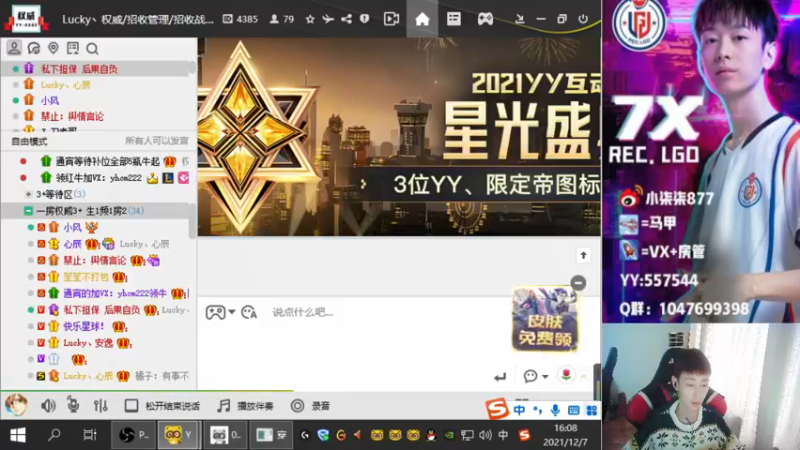
Task: Open the Sogou soft keyboard icon
Action: point(573,410)
